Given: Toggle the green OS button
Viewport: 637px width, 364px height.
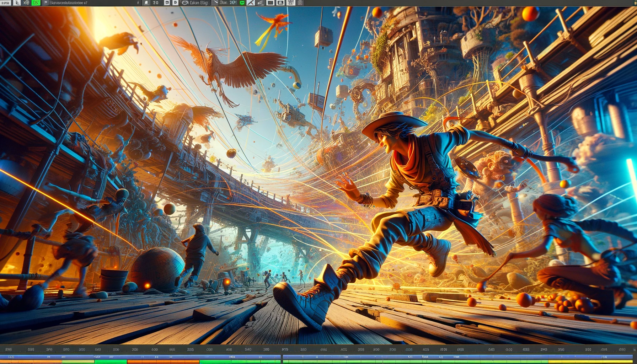Looking at the screenshot, I should [36, 2].
